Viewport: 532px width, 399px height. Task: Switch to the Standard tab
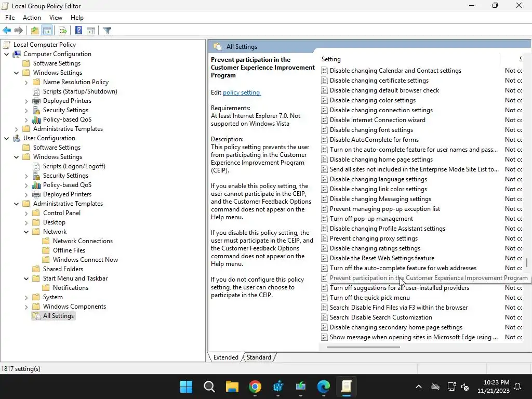point(259,357)
